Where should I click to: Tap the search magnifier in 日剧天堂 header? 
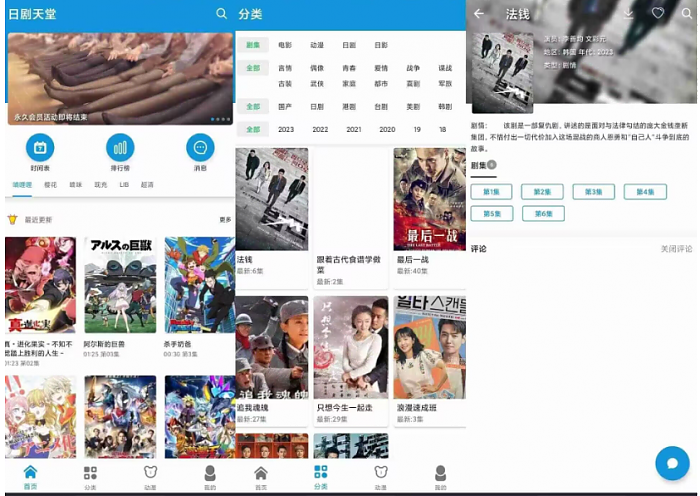(x=221, y=13)
